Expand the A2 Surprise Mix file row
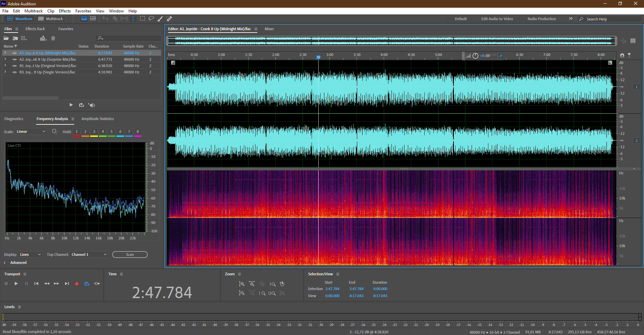 click(x=5, y=59)
